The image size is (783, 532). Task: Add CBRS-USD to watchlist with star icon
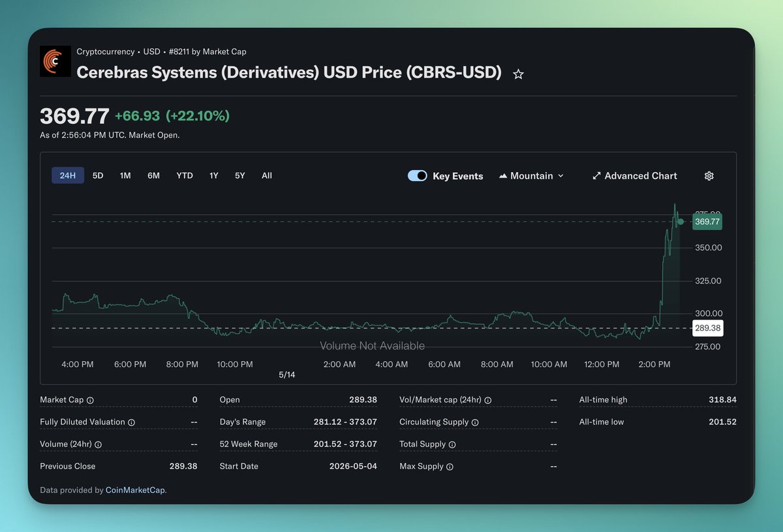pyautogui.click(x=518, y=74)
